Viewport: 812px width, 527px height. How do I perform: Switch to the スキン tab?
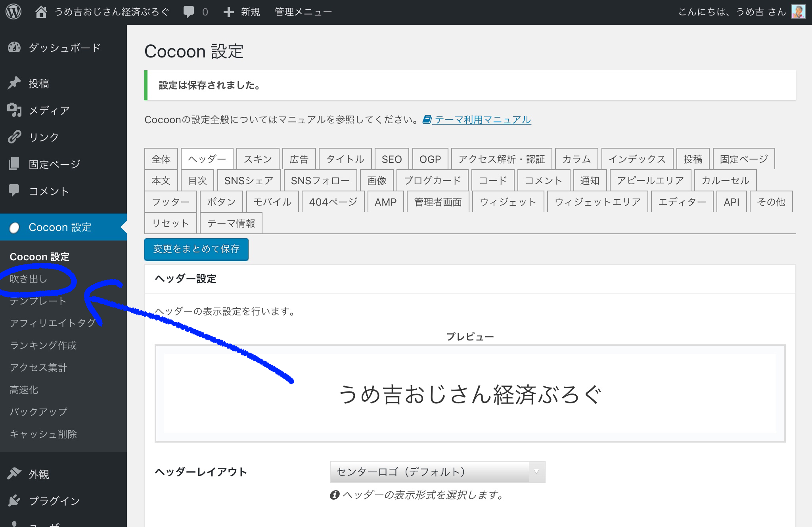(x=258, y=159)
